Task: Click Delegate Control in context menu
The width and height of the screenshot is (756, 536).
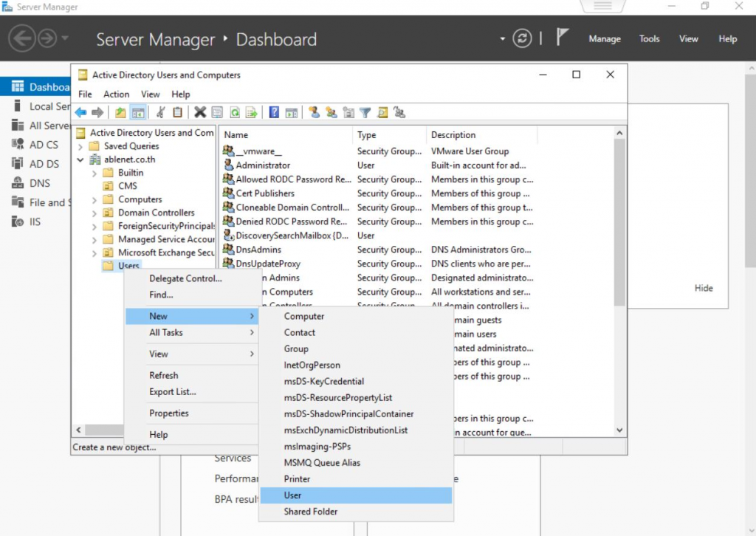Action: 185,278
